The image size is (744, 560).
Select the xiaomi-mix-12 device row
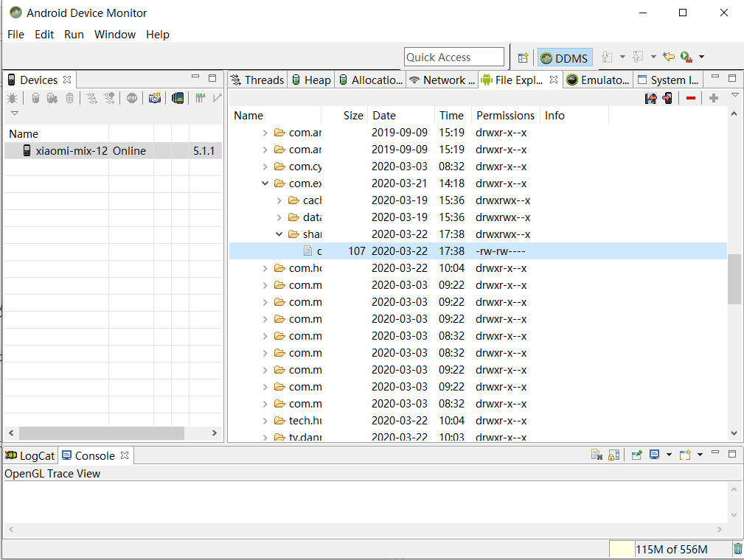pyautogui.click(x=113, y=151)
